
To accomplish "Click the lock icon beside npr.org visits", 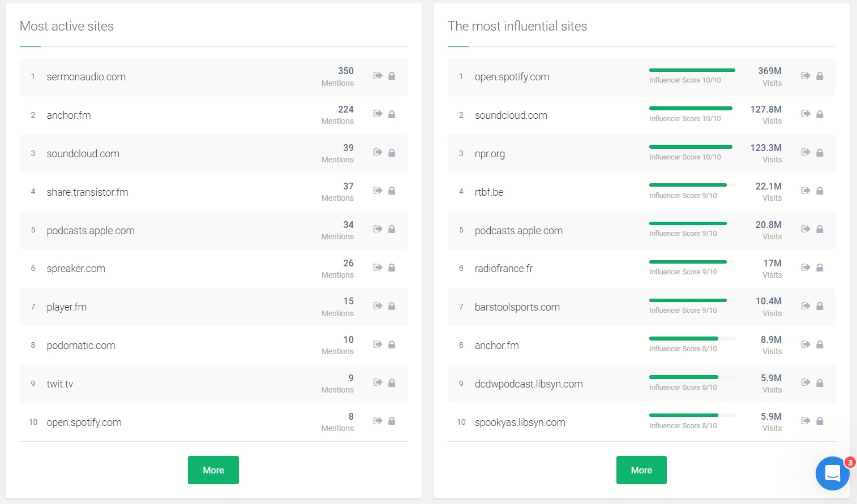I will [820, 153].
